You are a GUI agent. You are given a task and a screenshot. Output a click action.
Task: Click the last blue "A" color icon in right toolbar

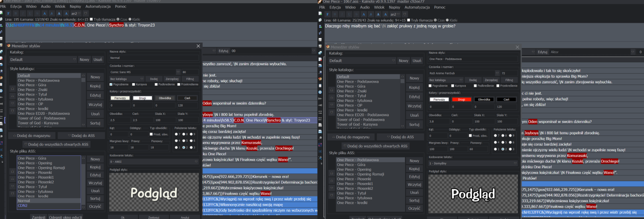pos(385,15)
